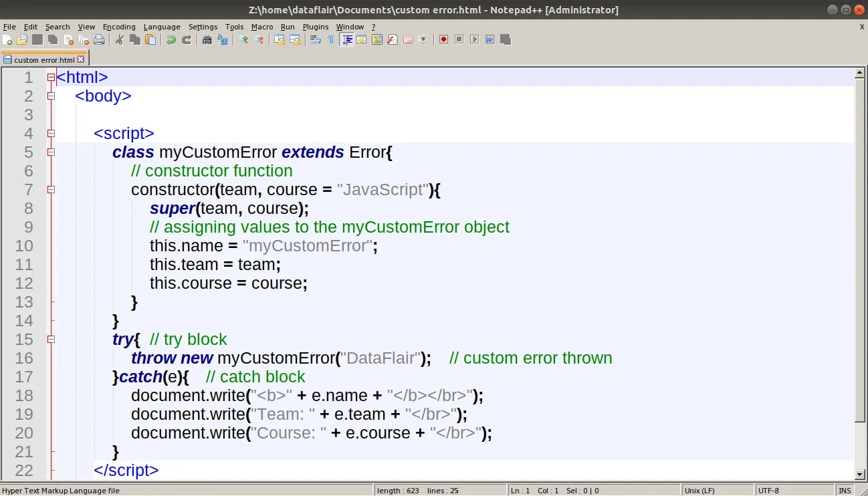
Task: Click the 'Ln : 1' status bar entry
Action: coord(520,491)
